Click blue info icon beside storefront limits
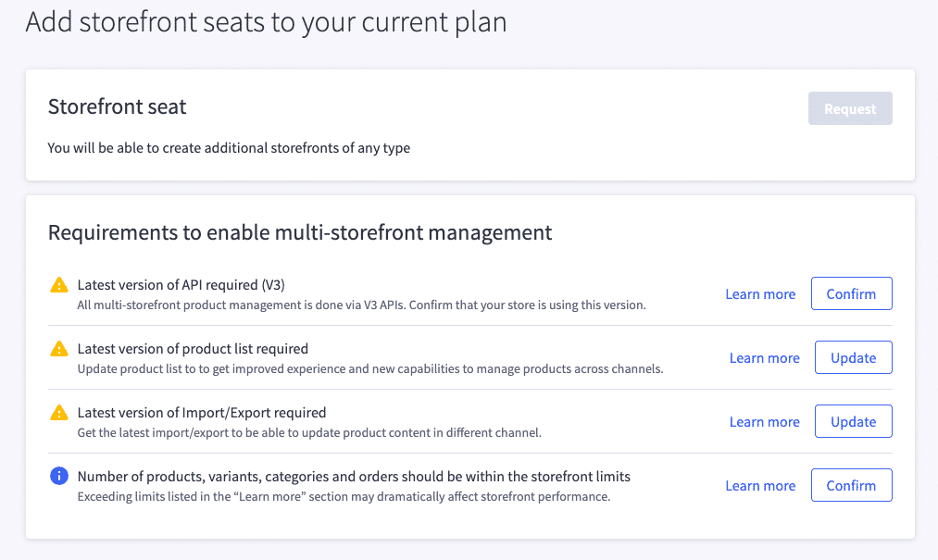The height and width of the screenshot is (560, 938). 58,477
